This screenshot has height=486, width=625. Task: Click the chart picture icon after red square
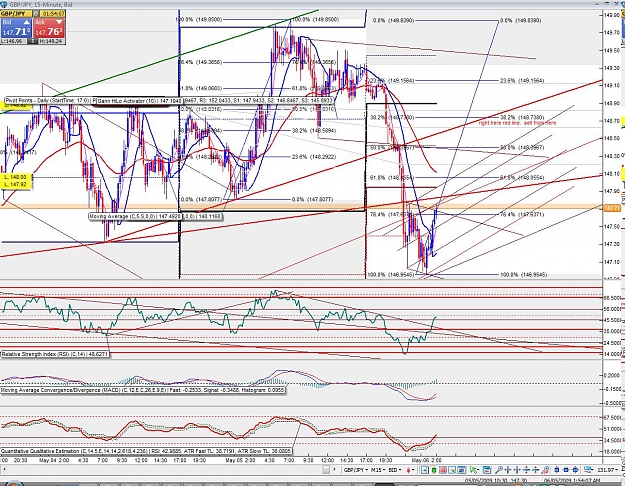point(452,470)
